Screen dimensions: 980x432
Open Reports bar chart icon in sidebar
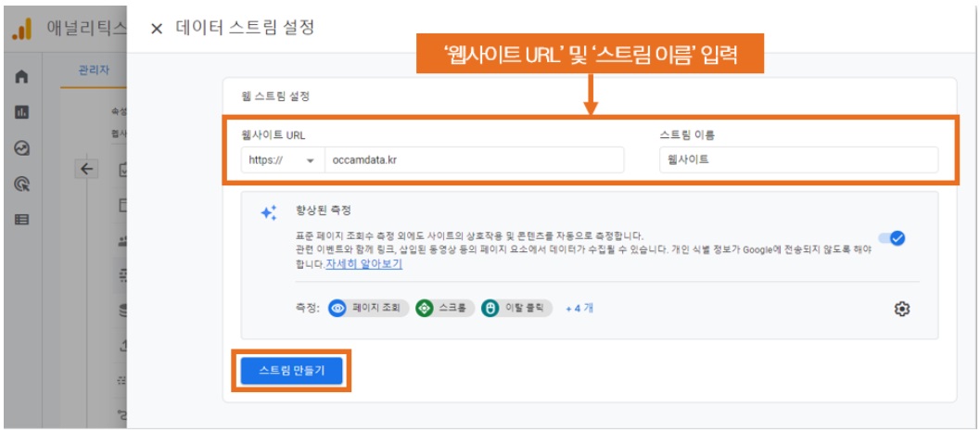22,112
